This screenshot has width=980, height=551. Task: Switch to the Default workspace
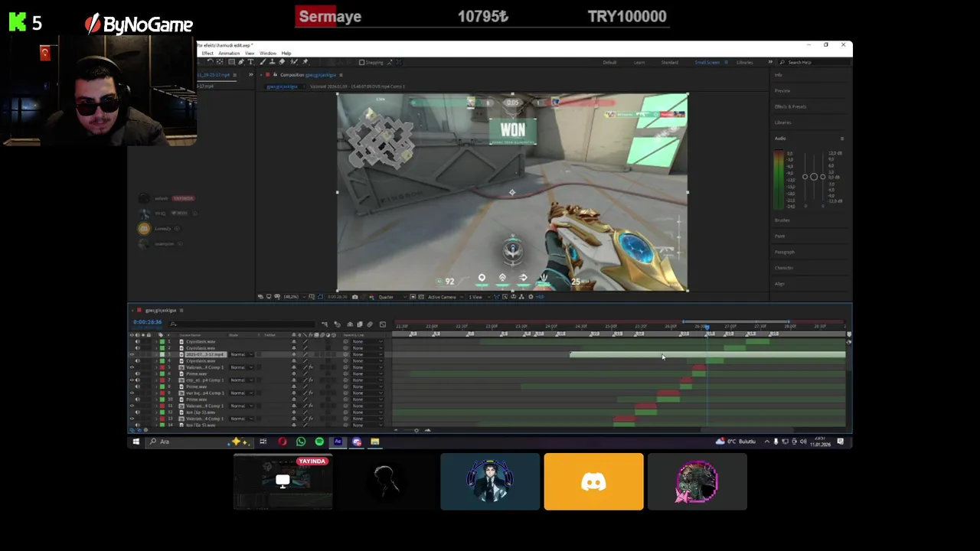coord(610,62)
